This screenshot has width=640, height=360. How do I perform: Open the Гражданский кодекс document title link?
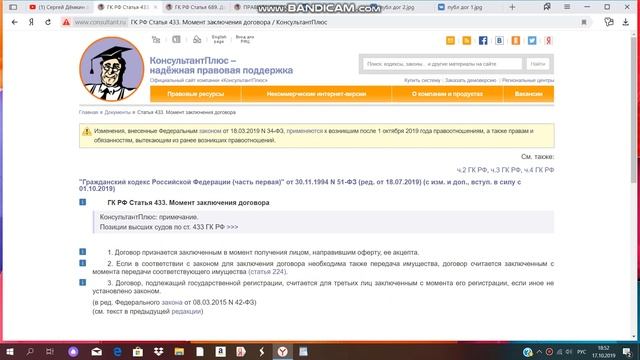pos(300,185)
